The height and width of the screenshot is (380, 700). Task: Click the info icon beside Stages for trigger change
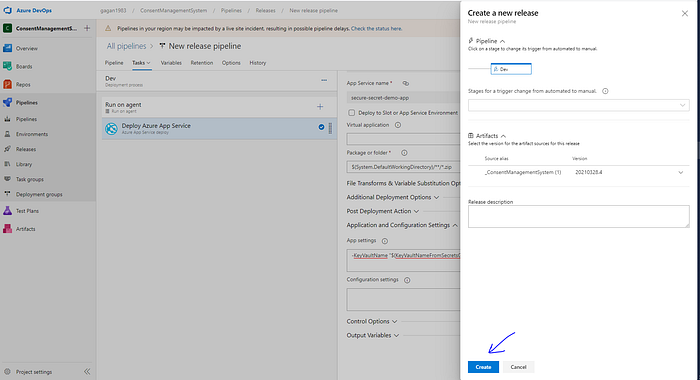coord(605,91)
